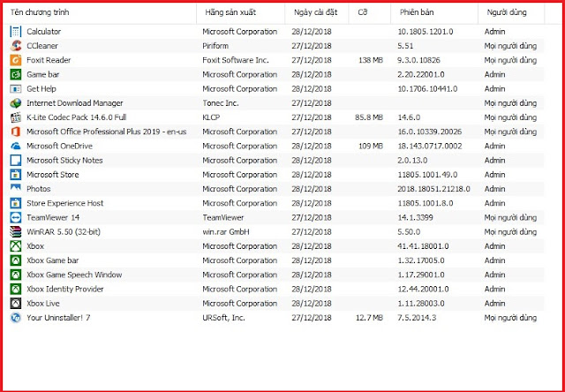Screen dimensions: 565x392
Task: Click the CCleaner program icon
Action: 16,46
